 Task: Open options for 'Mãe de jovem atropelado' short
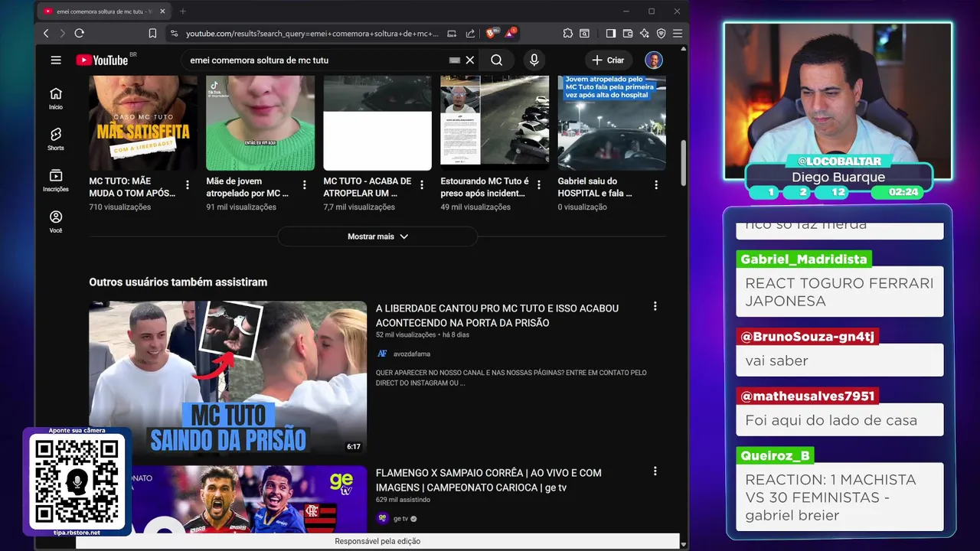pos(305,184)
